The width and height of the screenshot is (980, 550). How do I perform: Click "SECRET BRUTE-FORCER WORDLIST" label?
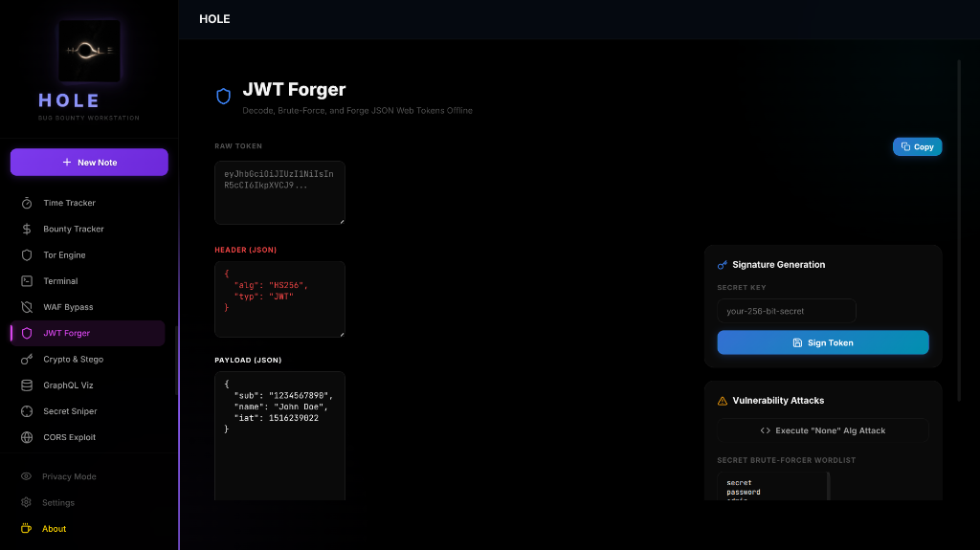click(787, 460)
